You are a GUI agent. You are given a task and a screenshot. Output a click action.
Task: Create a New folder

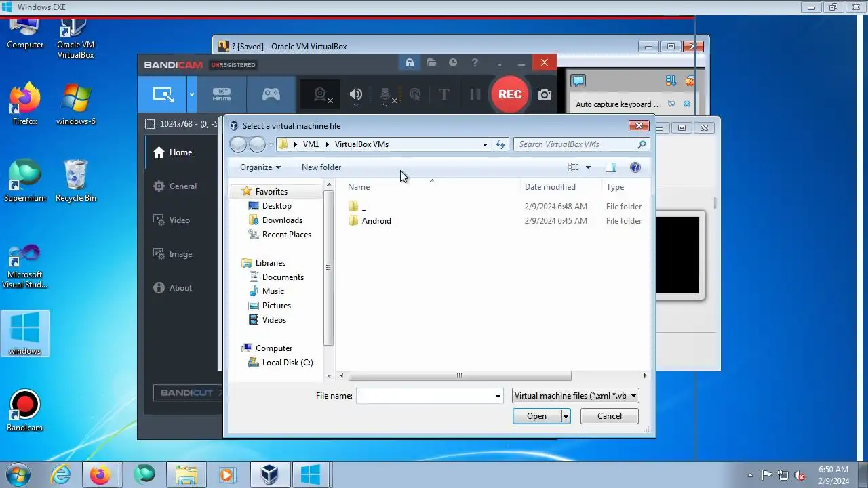[321, 167]
